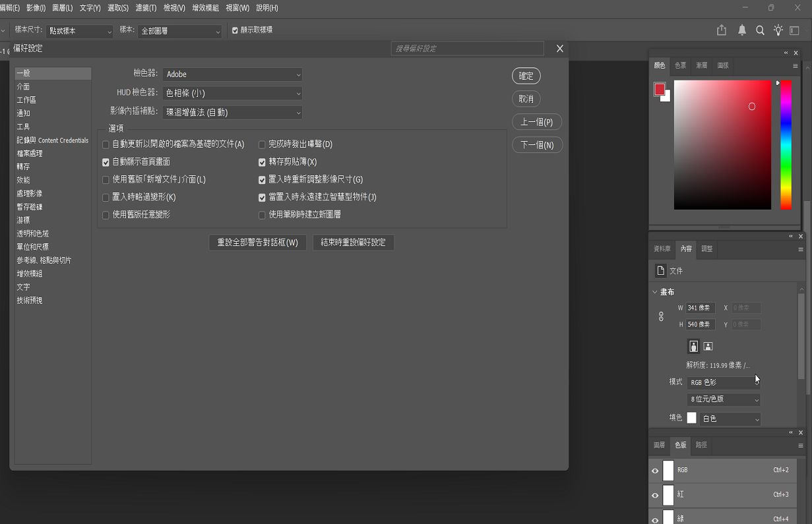Image resolution: width=812 pixels, height=524 pixels.
Task: Select the portrait canvas orientation icon
Action: coord(693,346)
